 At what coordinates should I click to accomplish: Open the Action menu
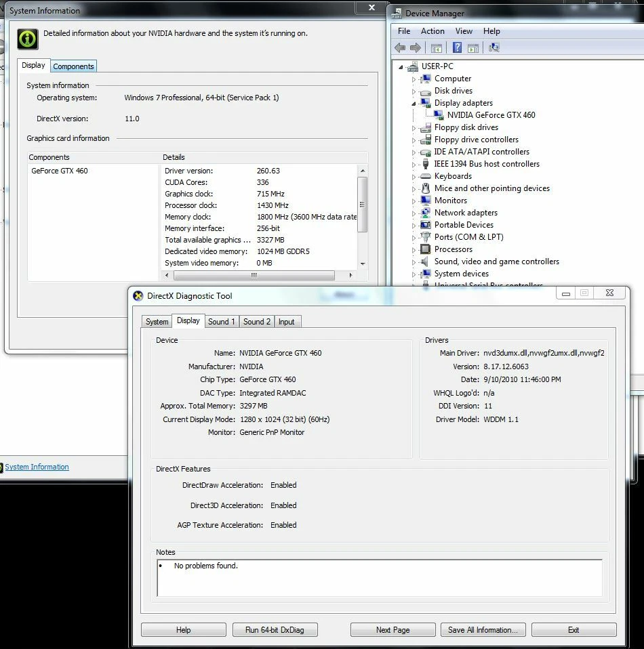432,30
